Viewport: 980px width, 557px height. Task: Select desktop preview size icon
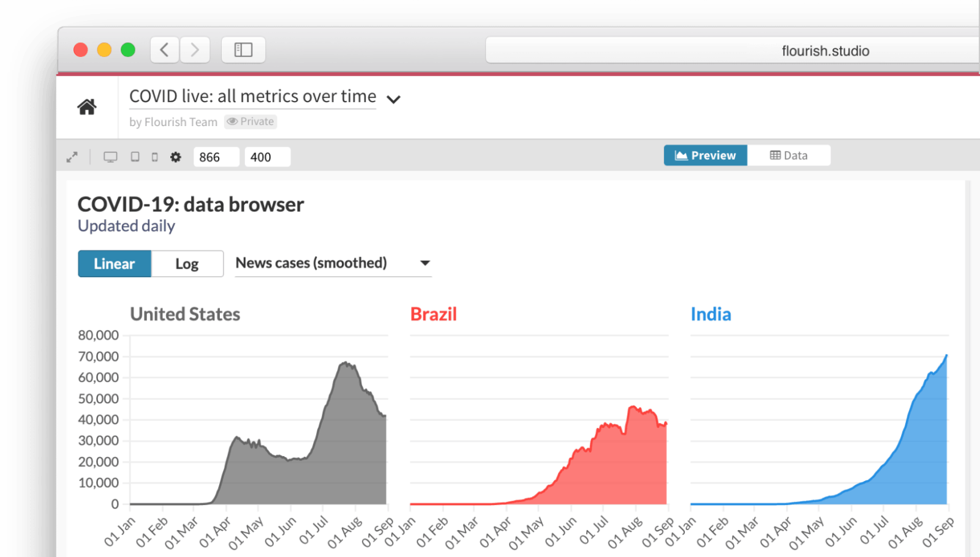click(x=110, y=157)
